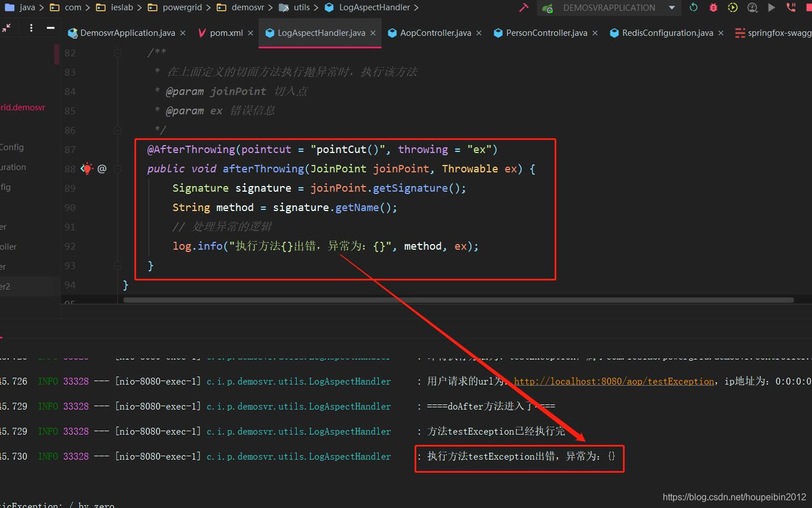
Task: Click the com breadcrumb folder
Action: (x=66, y=7)
